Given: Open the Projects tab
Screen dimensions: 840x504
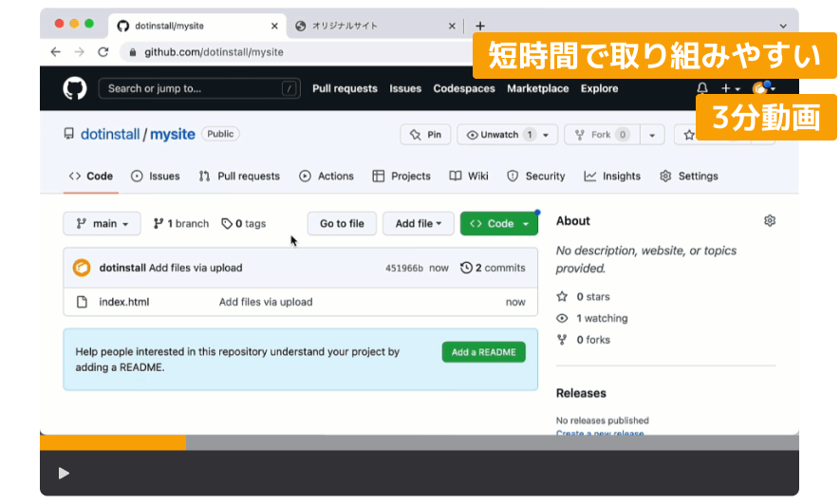Looking at the screenshot, I should (x=401, y=177).
